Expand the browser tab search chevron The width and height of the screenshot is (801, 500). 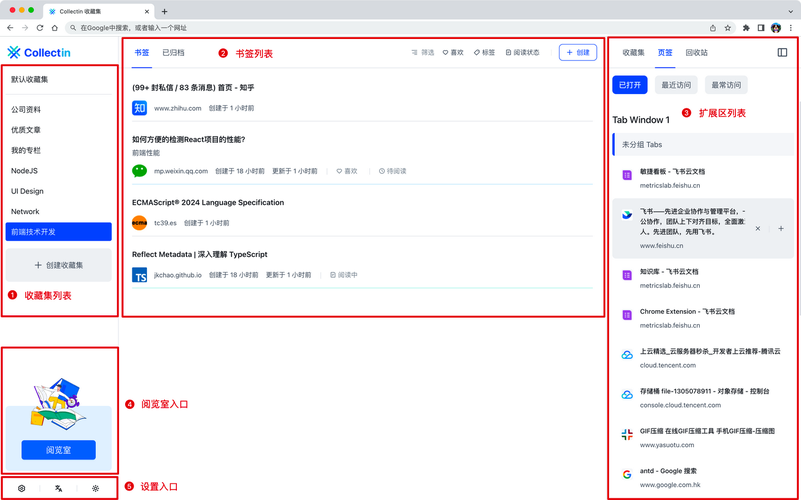[x=791, y=11]
